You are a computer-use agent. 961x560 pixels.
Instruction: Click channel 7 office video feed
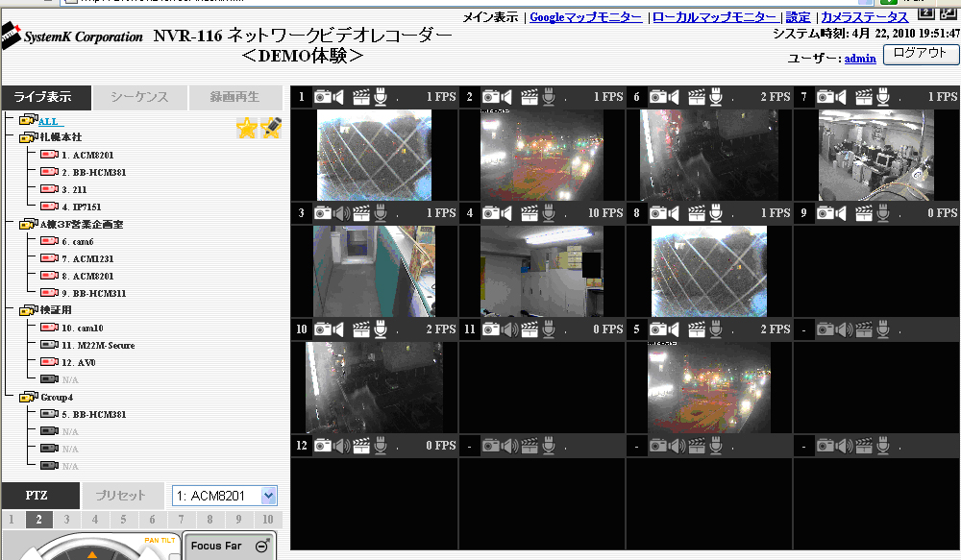(876, 155)
